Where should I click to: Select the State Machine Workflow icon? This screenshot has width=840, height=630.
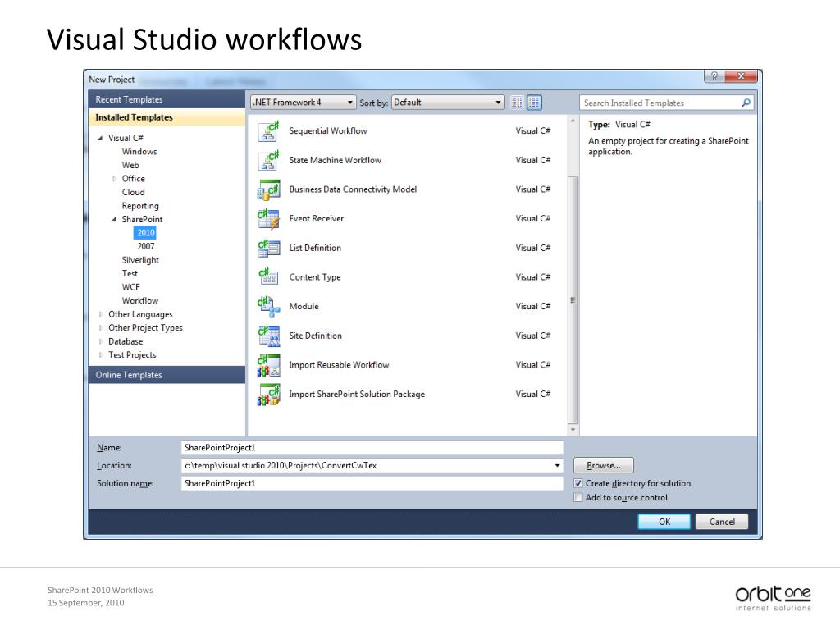point(268,160)
